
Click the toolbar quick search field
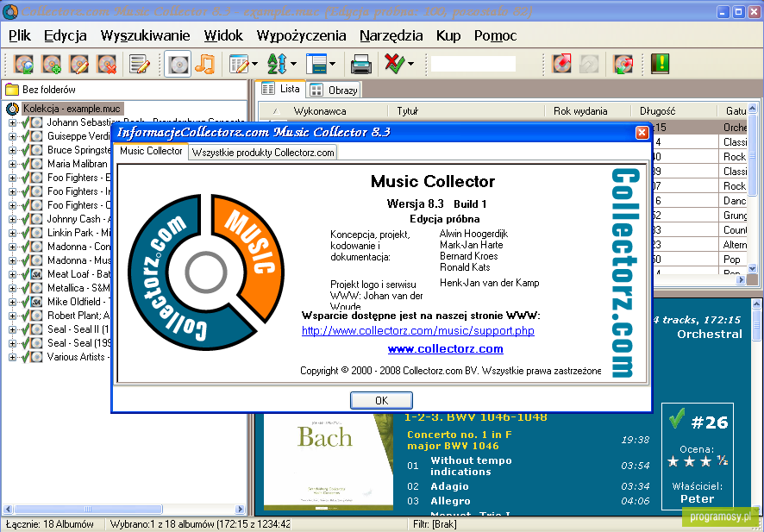tap(473, 64)
